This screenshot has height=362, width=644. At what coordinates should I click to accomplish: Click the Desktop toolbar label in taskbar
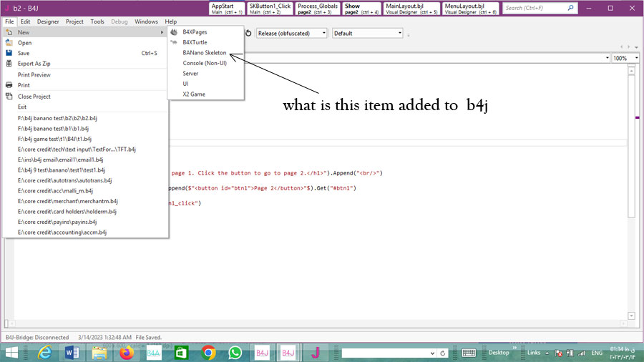(499, 353)
